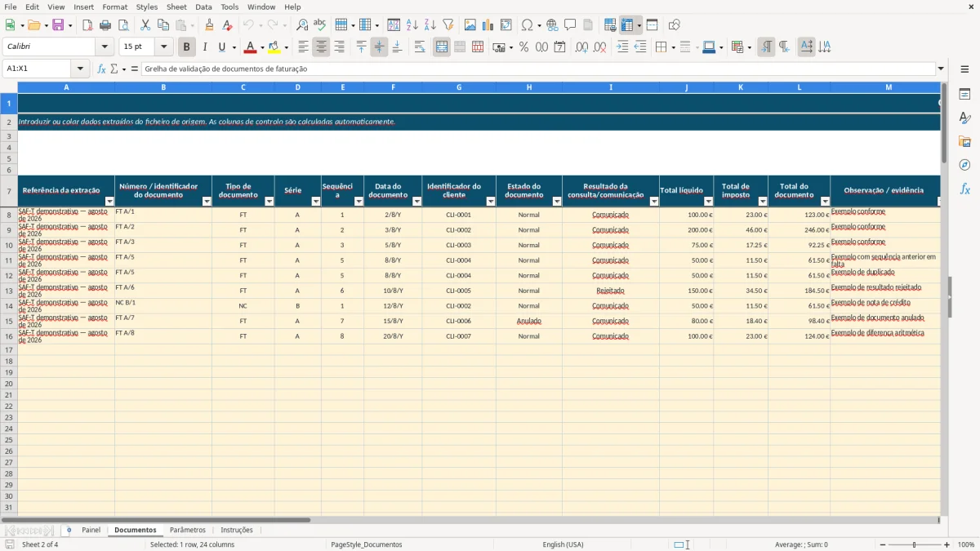
Task: Click PageStyle_Documentos in status bar
Action: [x=367, y=544]
